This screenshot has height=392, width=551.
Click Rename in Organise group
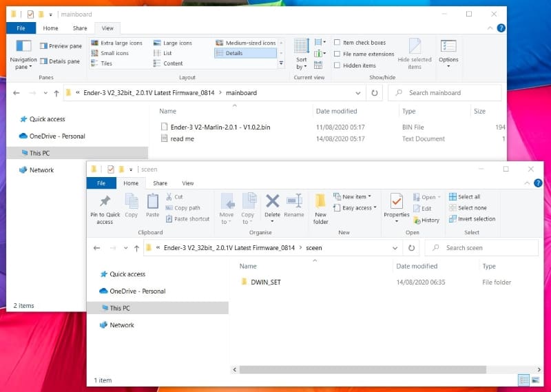coord(294,206)
